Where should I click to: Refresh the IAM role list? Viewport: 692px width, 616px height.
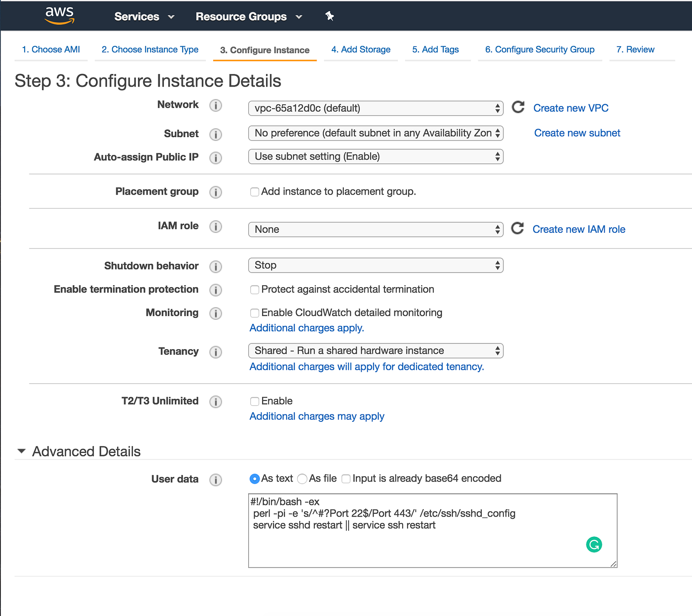[517, 228]
